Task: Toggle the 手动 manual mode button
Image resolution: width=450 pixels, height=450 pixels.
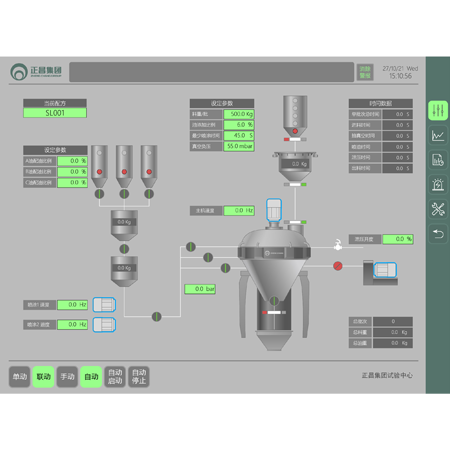Action: (x=67, y=377)
